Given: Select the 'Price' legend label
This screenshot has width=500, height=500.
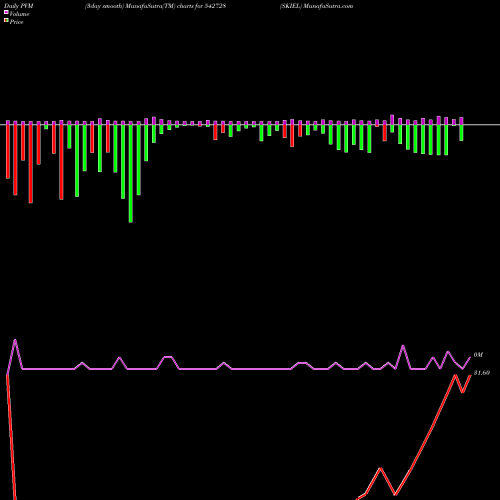Looking at the screenshot, I should [x=16, y=22].
